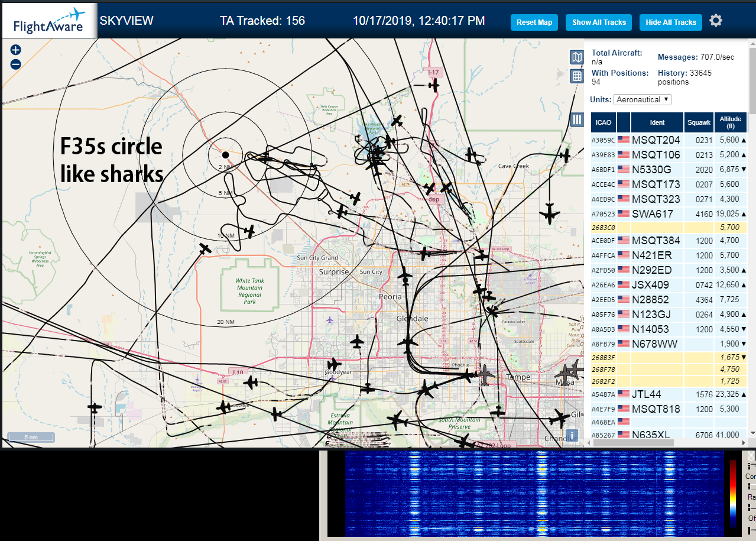Select the MSQT323 aircraft row ident

[656, 199]
